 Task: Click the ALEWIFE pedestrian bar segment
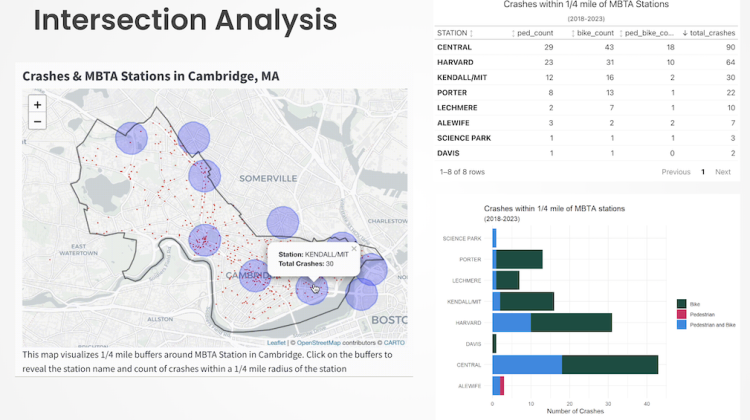point(502,386)
